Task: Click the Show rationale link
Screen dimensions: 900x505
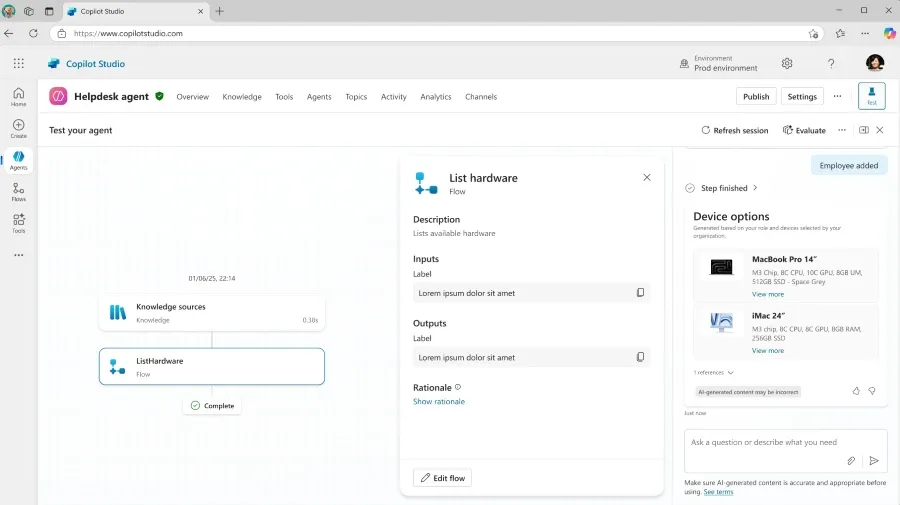Action: pos(439,401)
